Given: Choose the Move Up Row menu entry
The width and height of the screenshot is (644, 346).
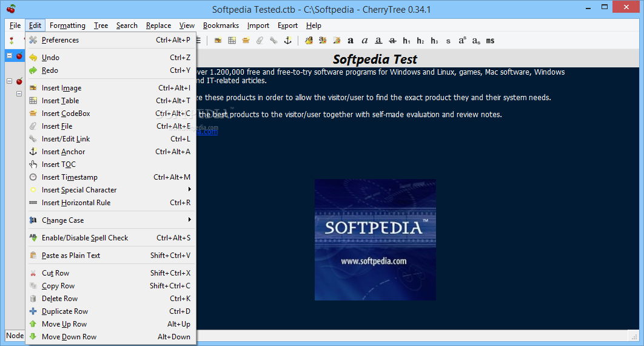Looking at the screenshot, I should [111, 324].
